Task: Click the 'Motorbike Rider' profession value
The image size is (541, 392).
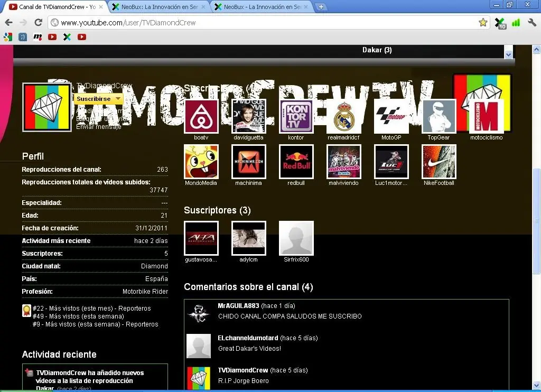Action: click(x=145, y=292)
